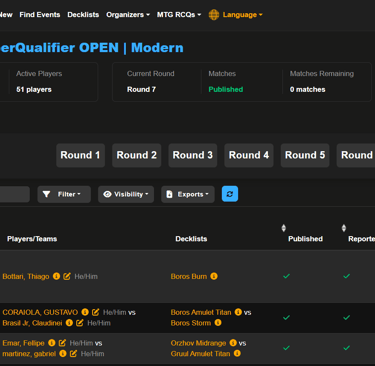Click edit icon next to Emar, Fellipe
375x366 pixels.
[62, 343]
